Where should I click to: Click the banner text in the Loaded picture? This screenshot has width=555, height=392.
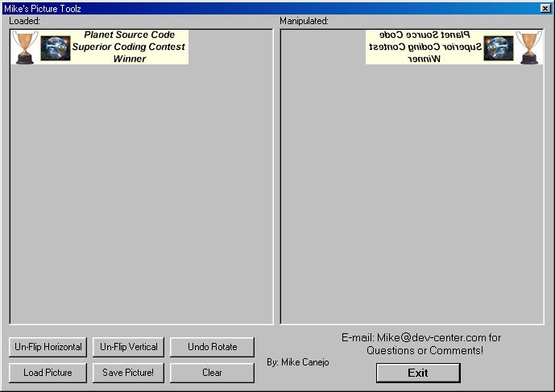[129, 47]
